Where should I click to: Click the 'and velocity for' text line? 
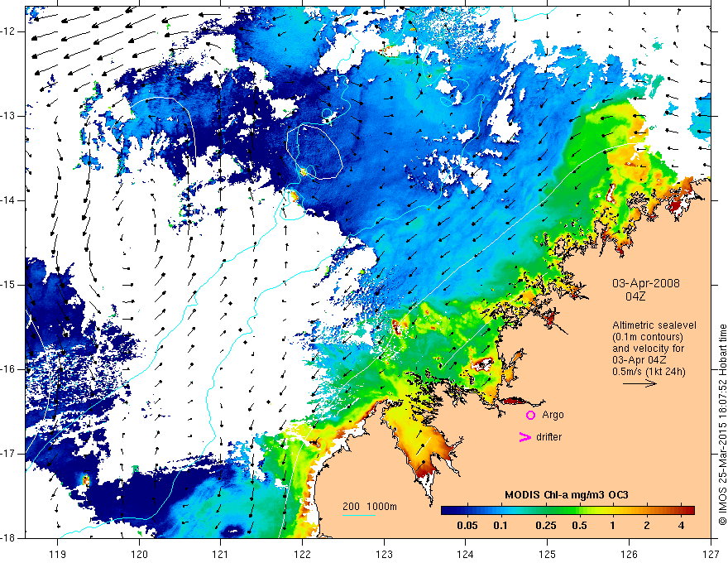click(648, 349)
